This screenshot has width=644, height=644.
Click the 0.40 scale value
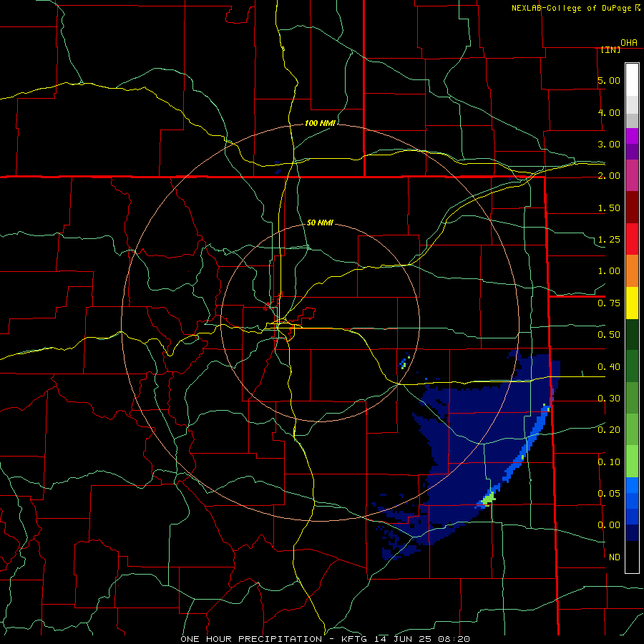609,367
